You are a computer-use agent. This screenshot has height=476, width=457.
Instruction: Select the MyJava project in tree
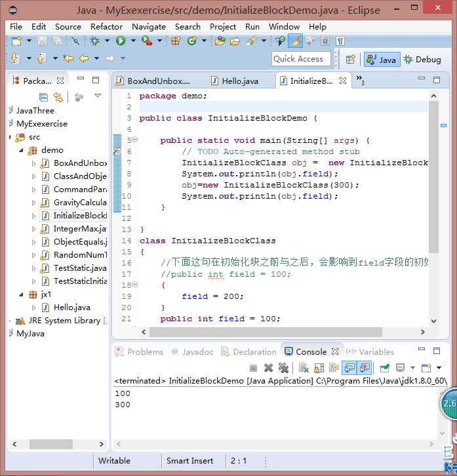point(27,334)
